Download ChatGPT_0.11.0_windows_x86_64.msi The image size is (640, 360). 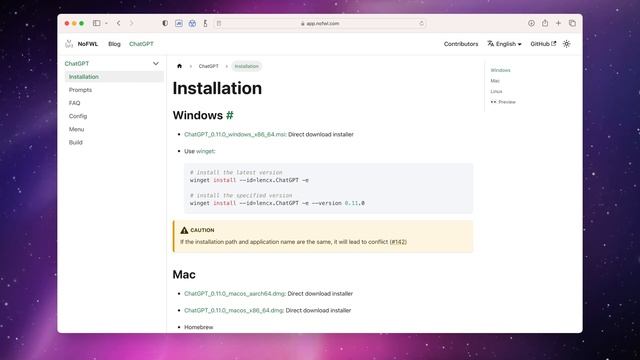235,134
